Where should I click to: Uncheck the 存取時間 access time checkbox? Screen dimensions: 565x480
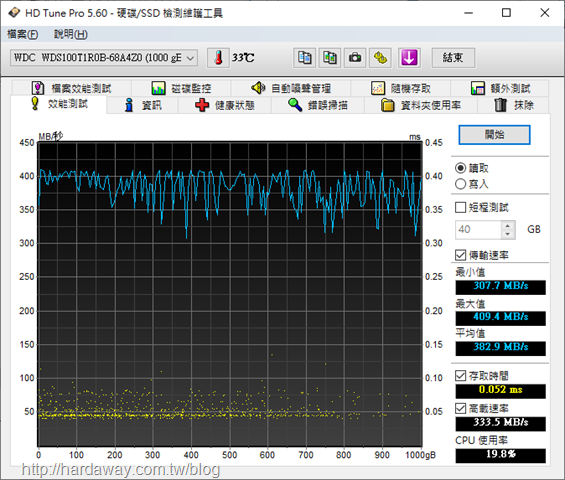[x=460, y=376]
